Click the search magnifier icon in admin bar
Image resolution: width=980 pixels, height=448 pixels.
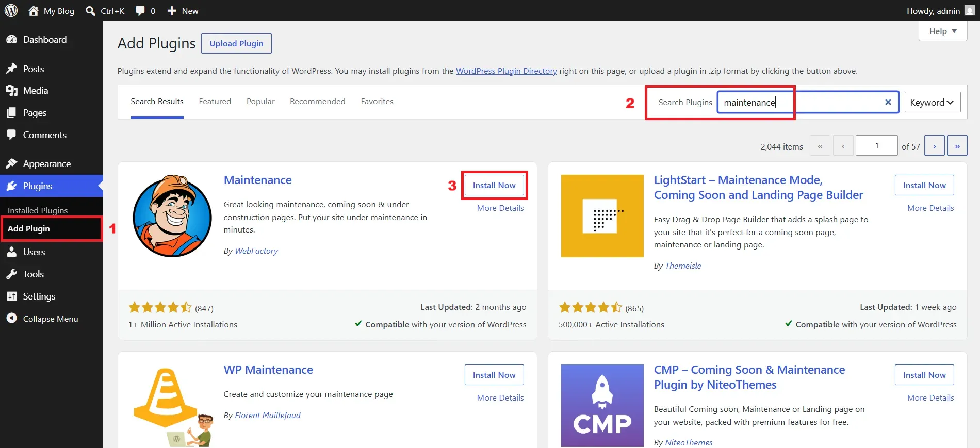coord(90,11)
